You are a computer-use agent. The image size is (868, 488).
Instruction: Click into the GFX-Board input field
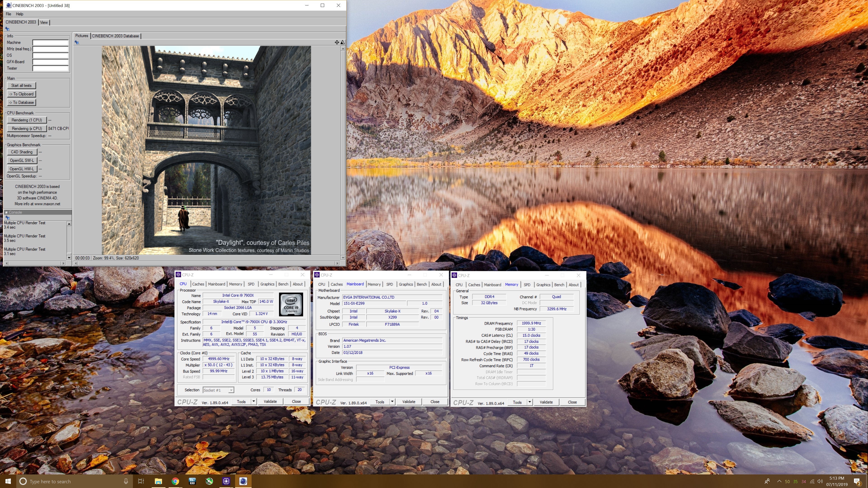coord(51,62)
